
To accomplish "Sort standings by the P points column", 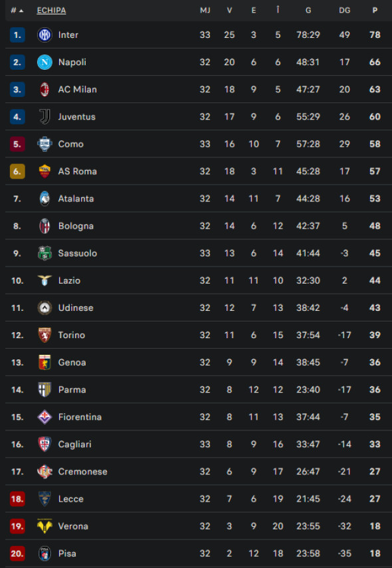I will tap(373, 10).
